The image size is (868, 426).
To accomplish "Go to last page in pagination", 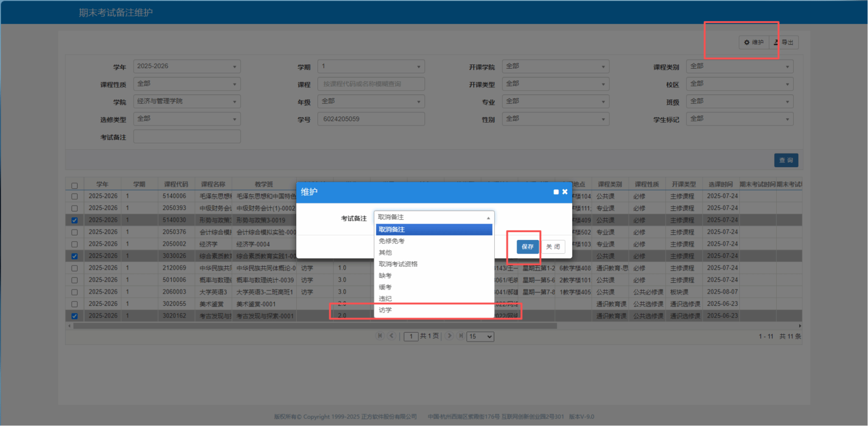I will pyautogui.click(x=461, y=336).
